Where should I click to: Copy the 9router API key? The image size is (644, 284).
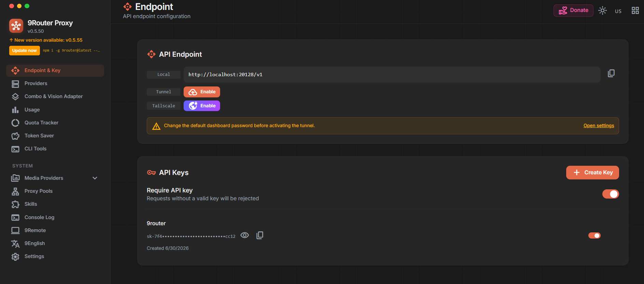point(260,235)
